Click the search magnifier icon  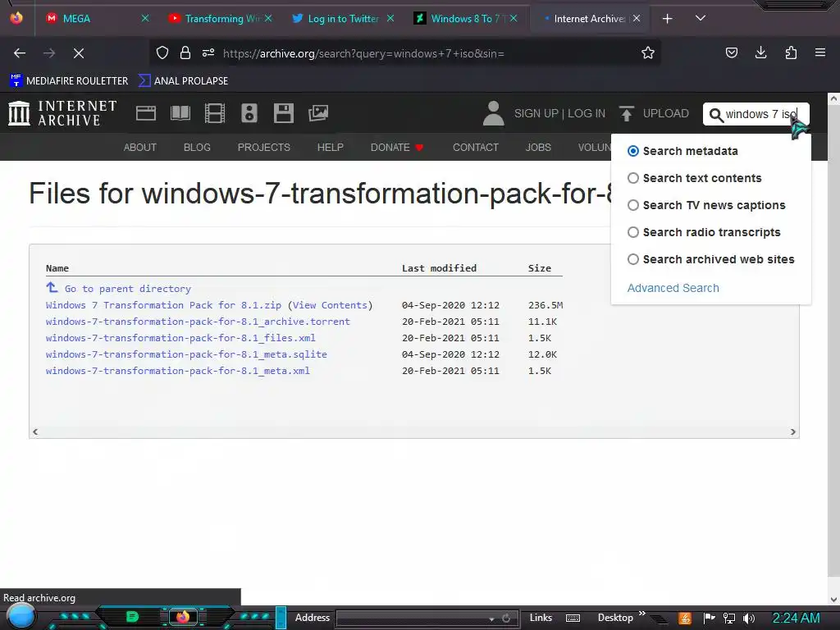coord(715,115)
